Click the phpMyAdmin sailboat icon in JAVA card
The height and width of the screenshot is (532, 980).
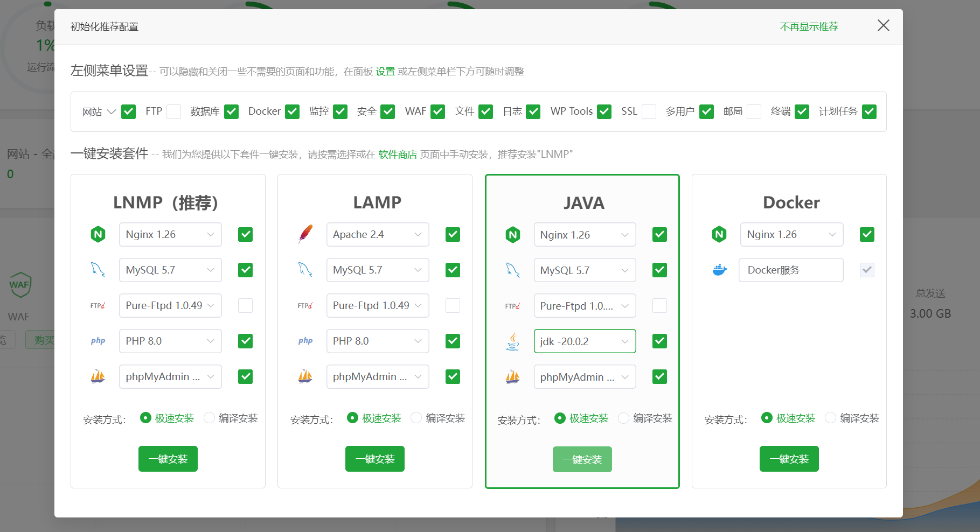(513, 377)
